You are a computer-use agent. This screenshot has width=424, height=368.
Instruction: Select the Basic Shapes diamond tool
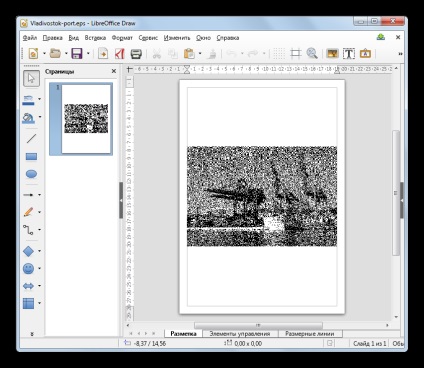(x=28, y=251)
